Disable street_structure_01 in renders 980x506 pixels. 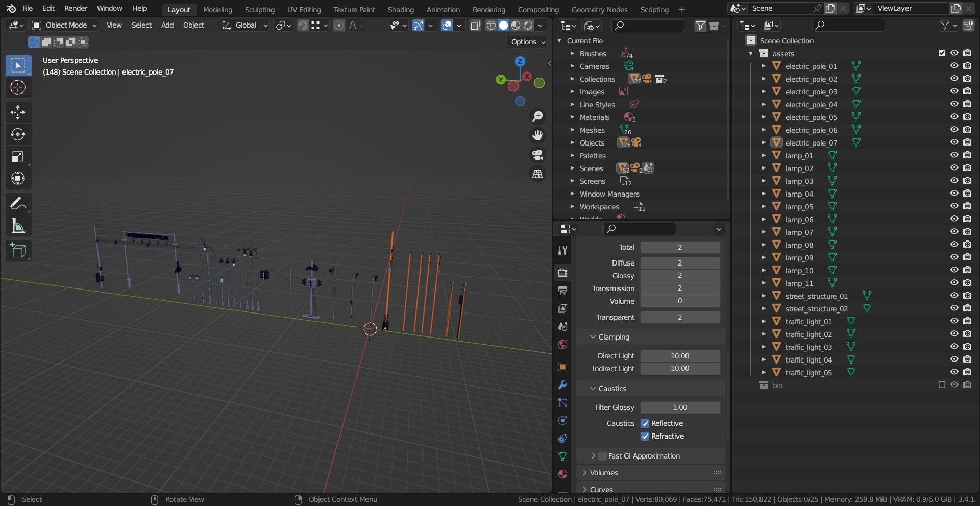point(967,296)
